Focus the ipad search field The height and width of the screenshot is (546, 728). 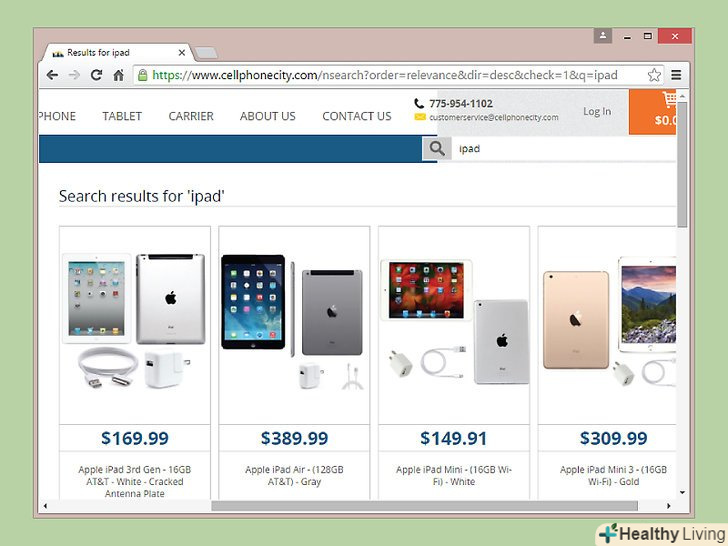tap(564, 149)
